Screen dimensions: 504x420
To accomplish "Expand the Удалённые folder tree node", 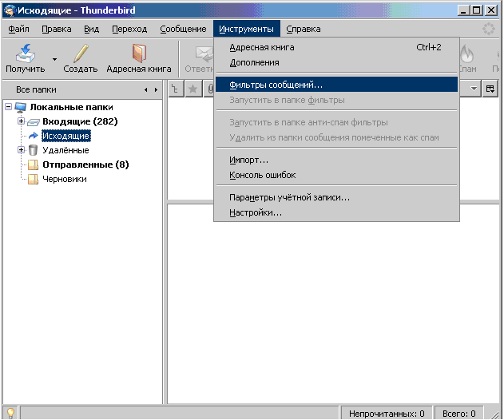I will pos(22,150).
